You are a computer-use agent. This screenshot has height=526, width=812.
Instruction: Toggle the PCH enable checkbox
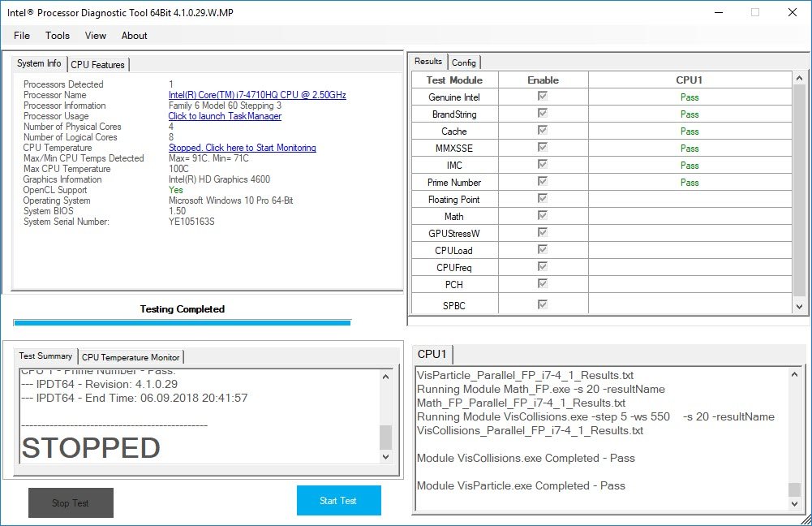click(543, 283)
